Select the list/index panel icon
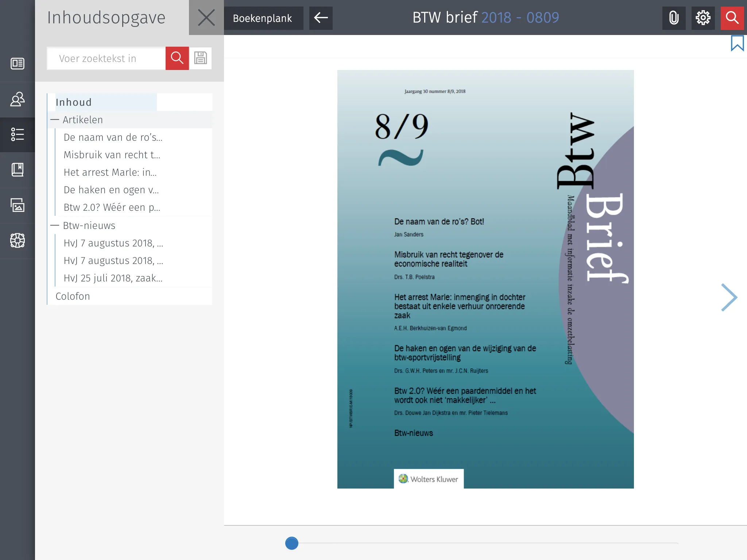 coord(18,134)
